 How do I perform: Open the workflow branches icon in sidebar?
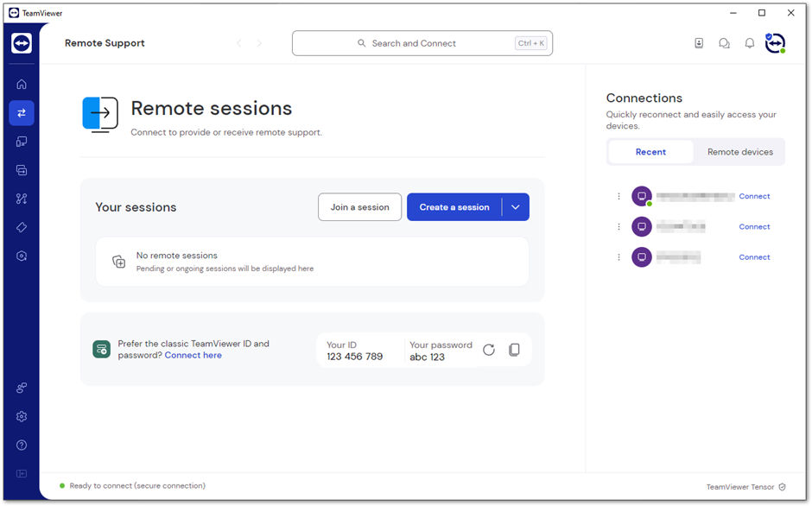point(22,199)
